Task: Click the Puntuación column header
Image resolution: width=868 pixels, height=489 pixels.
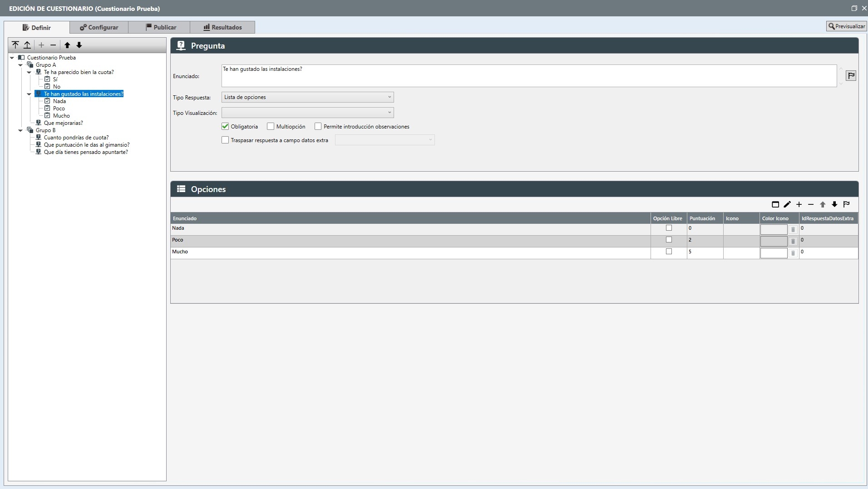Action: click(x=705, y=218)
